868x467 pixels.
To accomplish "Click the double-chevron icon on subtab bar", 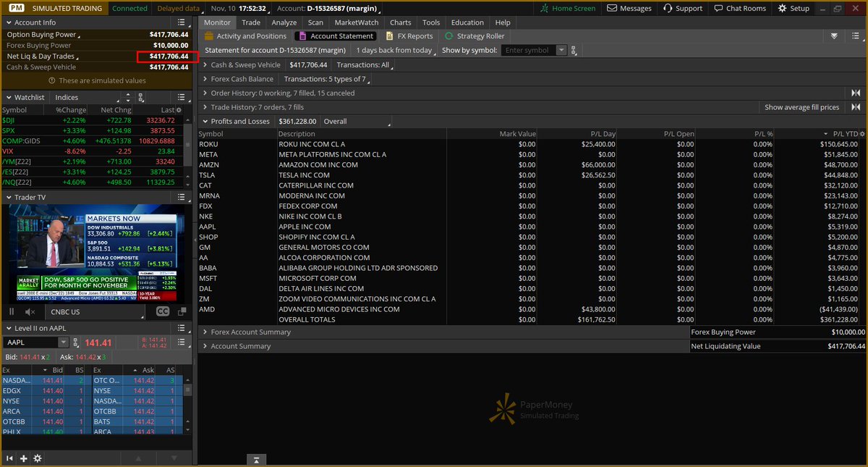I will pyautogui.click(x=834, y=36).
